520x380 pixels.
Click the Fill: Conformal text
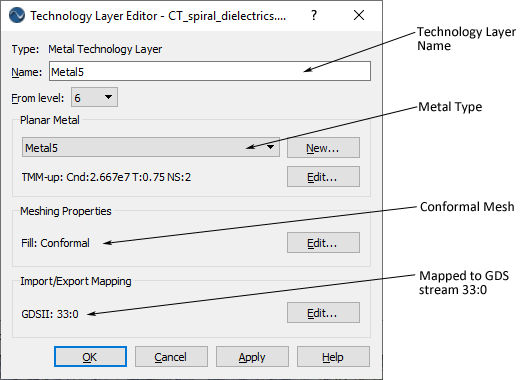tap(55, 243)
